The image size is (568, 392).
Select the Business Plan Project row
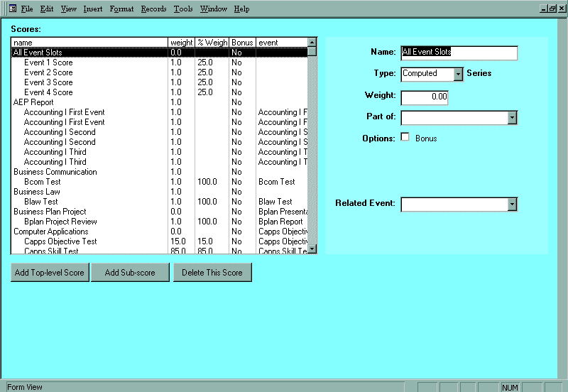[159, 212]
